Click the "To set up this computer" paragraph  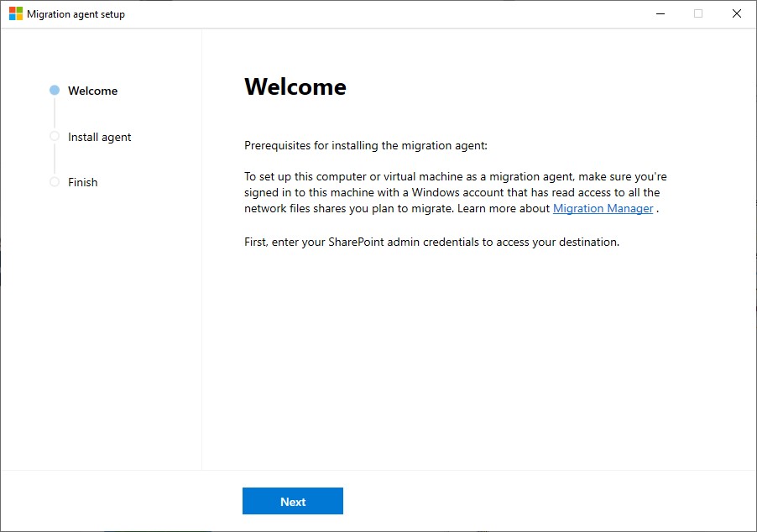click(455, 192)
